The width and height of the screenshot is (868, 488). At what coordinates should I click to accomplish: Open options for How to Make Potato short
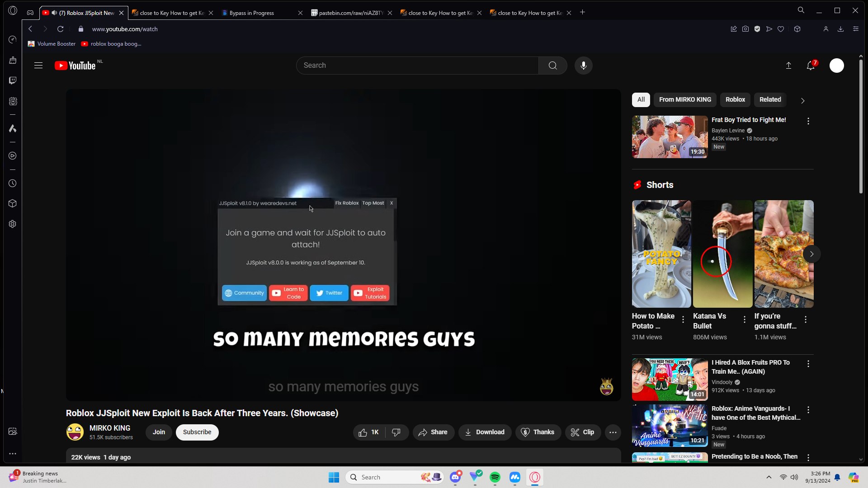click(683, 319)
